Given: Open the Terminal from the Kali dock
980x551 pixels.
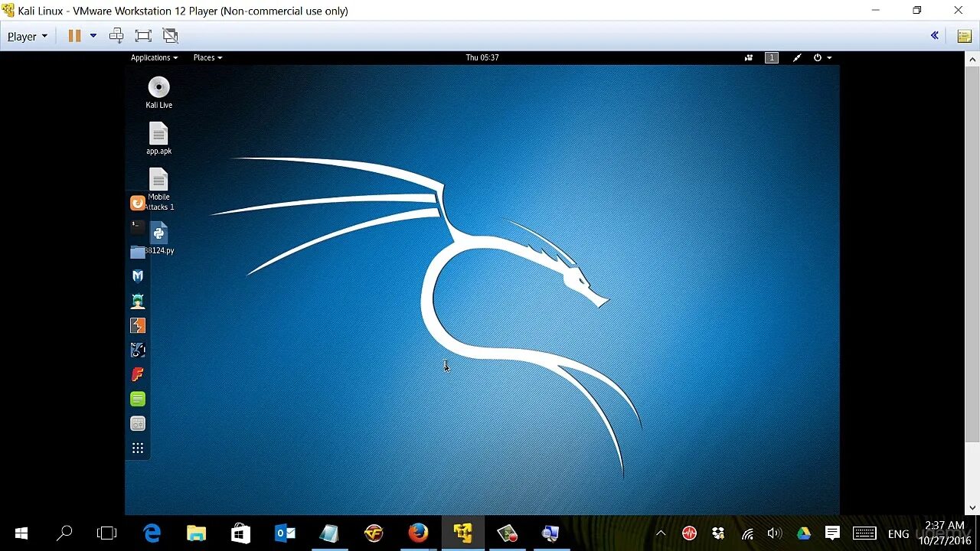Looking at the screenshot, I should tap(138, 227).
